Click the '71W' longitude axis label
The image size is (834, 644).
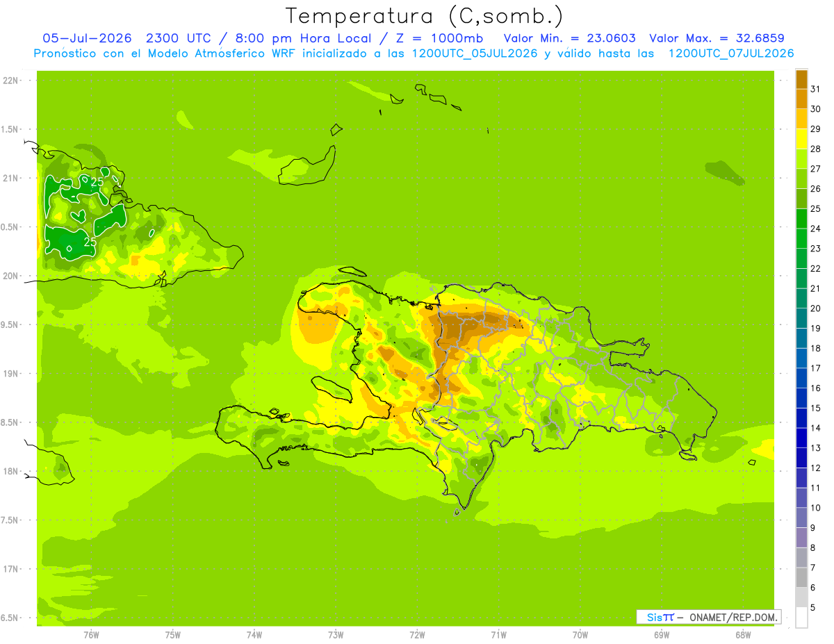(498, 635)
